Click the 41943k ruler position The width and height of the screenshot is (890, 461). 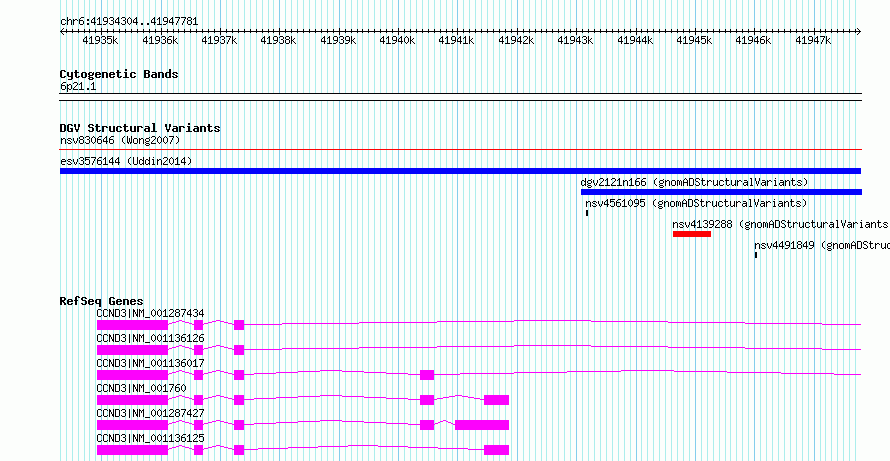(x=576, y=40)
